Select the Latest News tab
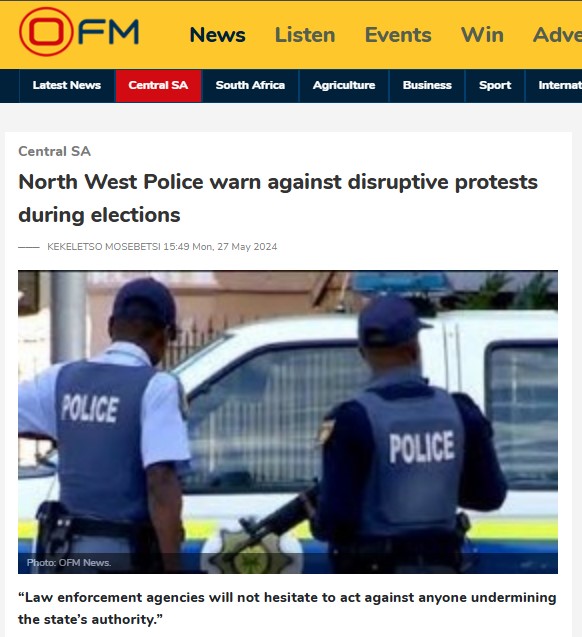The image size is (582, 637). click(x=67, y=85)
